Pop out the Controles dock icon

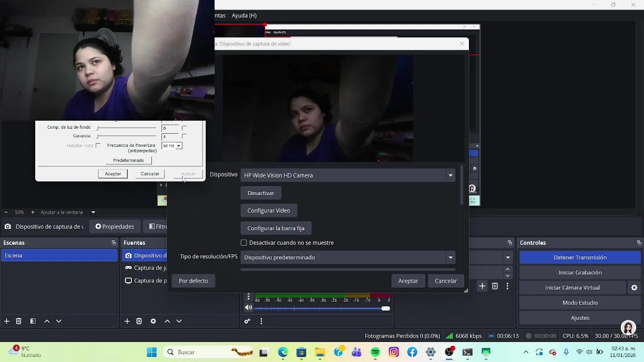[x=639, y=243]
